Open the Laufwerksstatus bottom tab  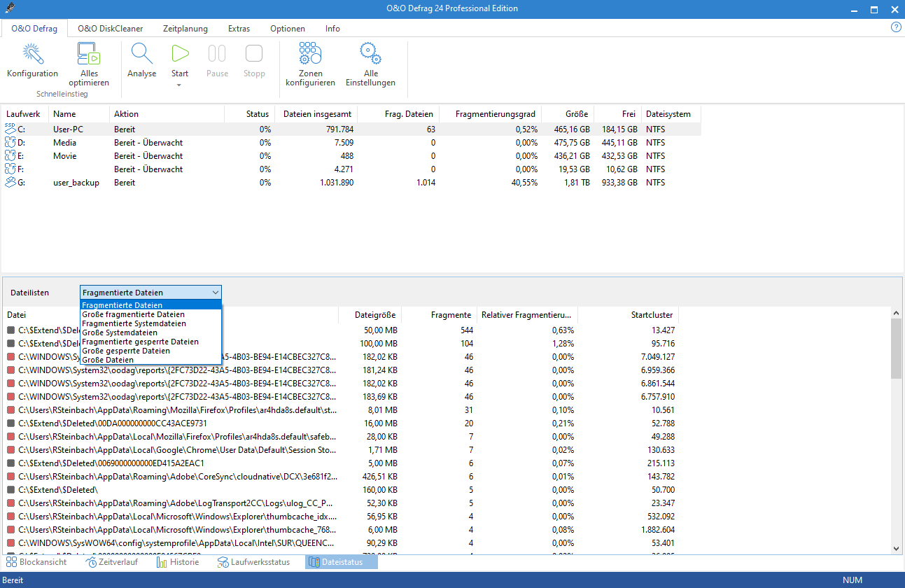click(253, 562)
